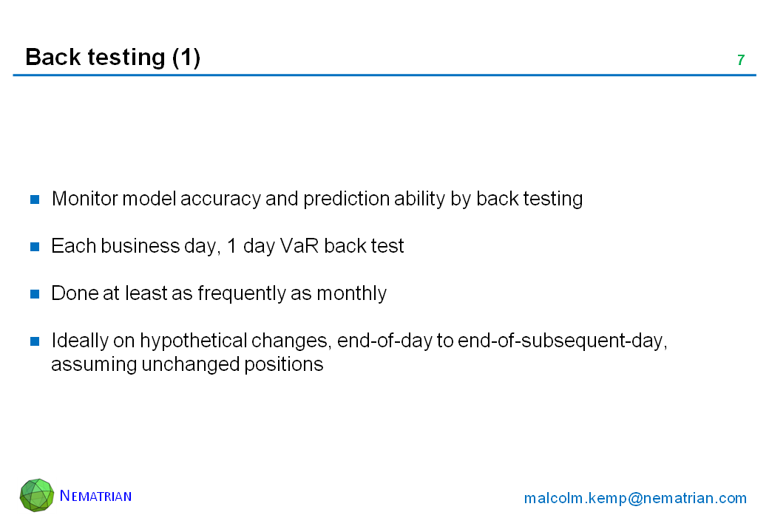This screenshot has height=532, width=769.
Task: Select the 'Back testing (1)' slide title
Action: 112,58
